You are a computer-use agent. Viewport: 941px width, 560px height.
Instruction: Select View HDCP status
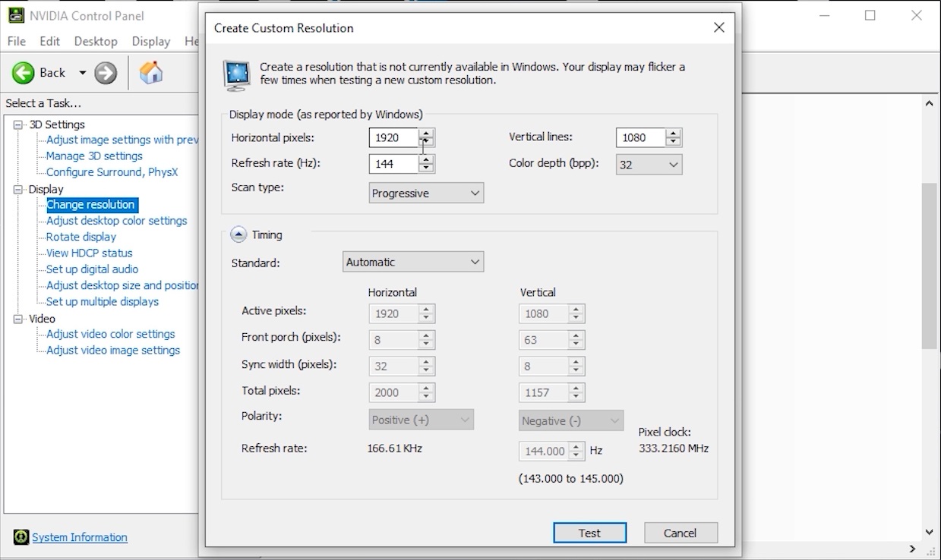tap(89, 253)
